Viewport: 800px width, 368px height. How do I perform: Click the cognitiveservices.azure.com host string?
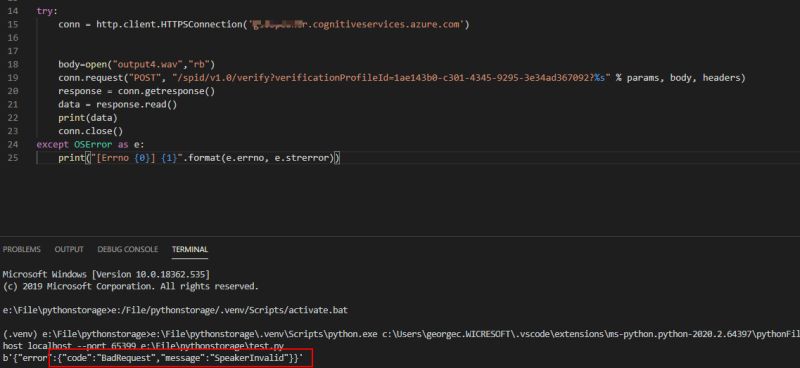356,24
